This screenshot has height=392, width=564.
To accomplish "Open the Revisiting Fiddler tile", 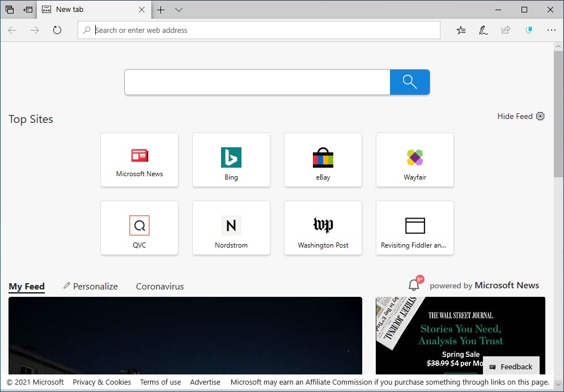I will click(415, 228).
